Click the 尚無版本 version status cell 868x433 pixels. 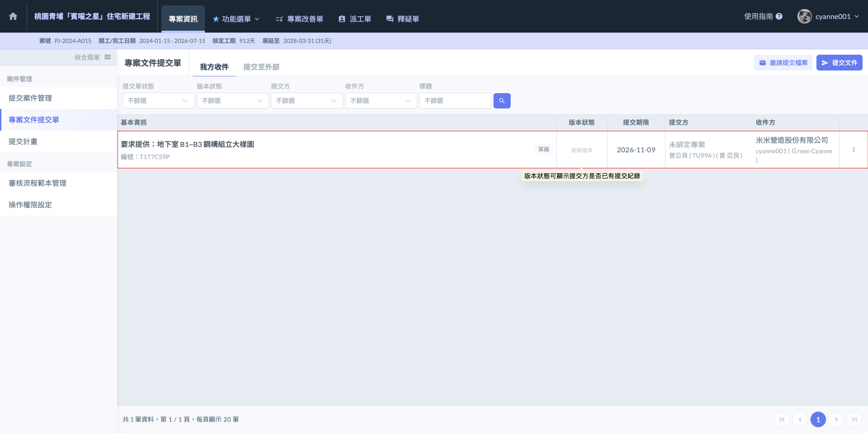[582, 150]
